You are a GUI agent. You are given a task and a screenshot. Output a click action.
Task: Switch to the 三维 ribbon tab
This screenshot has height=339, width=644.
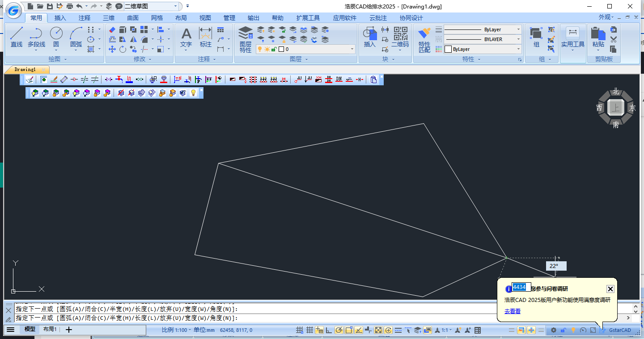[109, 18]
